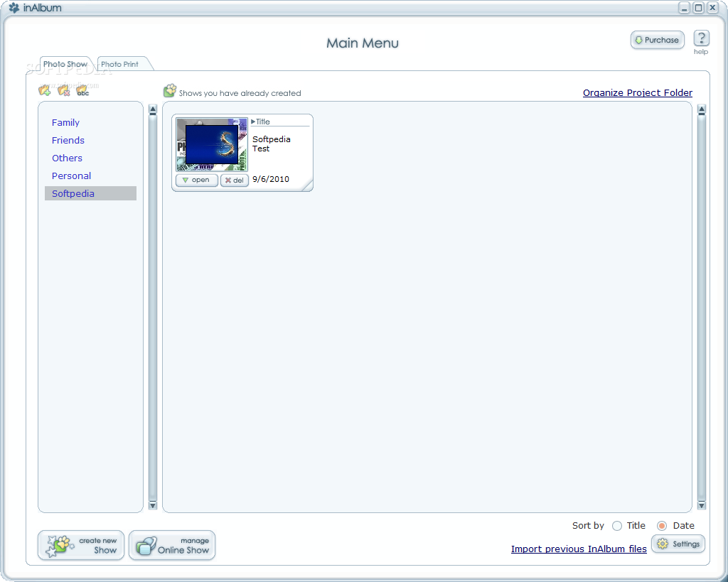Click the delete folder icon
Screen dimensions: 728x582
[x=63, y=90]
